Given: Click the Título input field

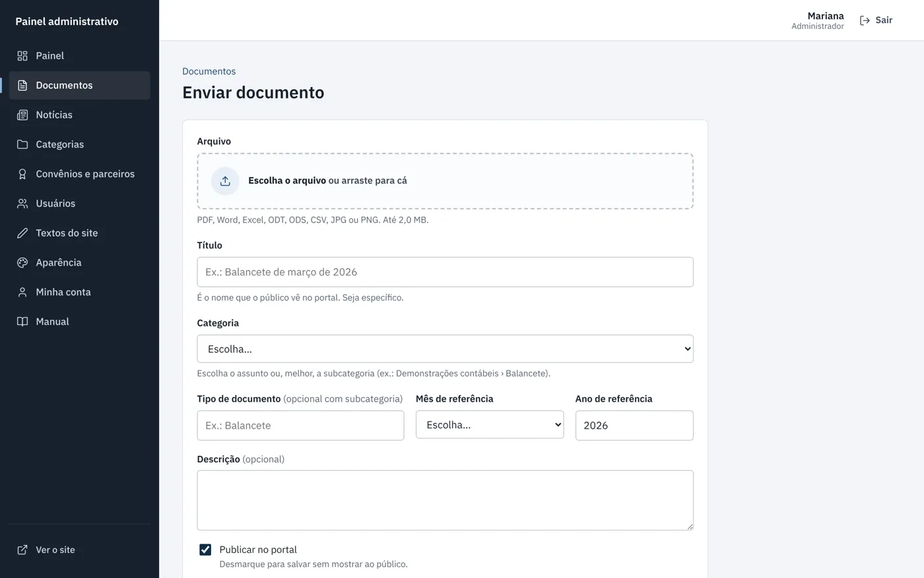Looking at the screenshot, I should pyautogui.click(x=445, y=272).
